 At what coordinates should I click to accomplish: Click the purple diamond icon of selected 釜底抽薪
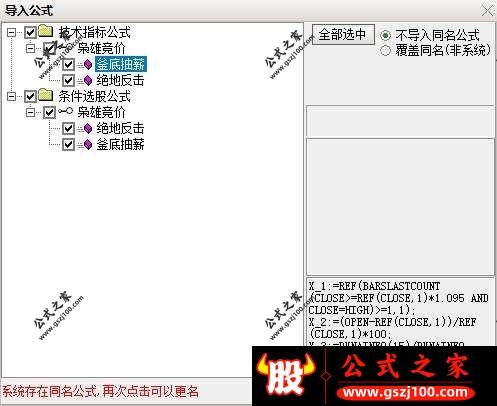88,64
